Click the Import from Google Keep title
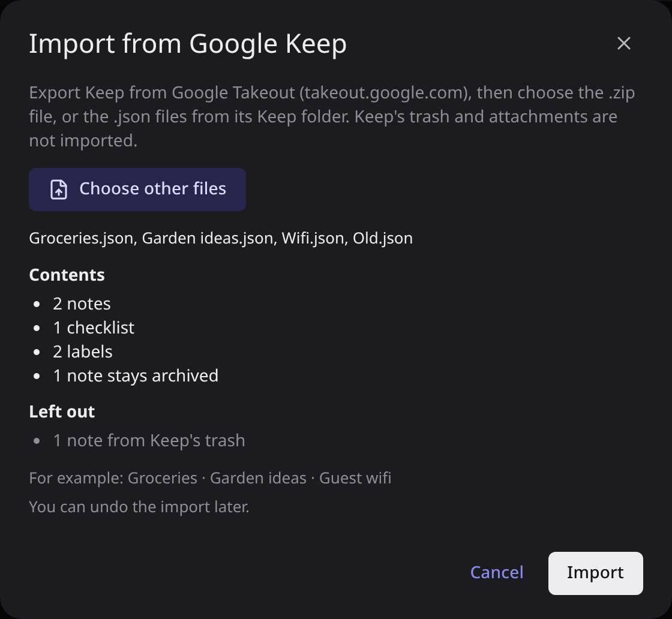672x619 pixels. [x=188, y=44]
